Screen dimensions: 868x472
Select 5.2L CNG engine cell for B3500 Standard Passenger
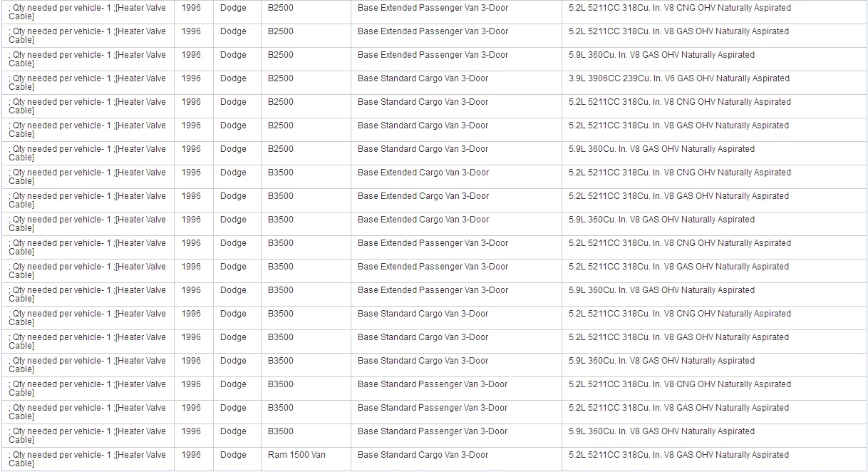(714, 389)
